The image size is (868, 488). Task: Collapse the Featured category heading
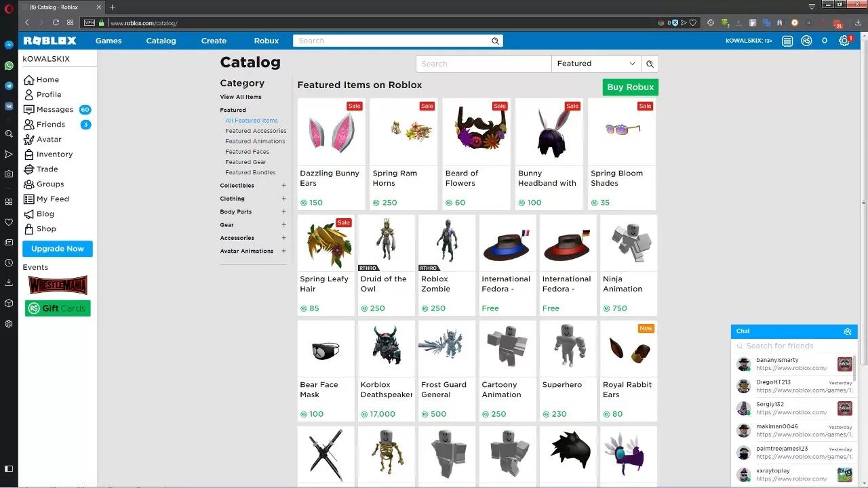(233, 110)
